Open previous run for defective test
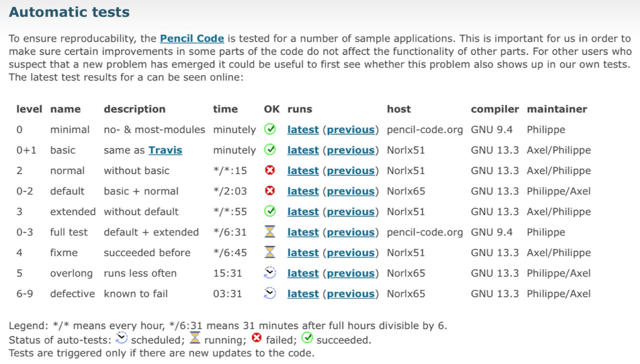Image resolution: width=640 pixels, height=364 pixels. (351, 294)
